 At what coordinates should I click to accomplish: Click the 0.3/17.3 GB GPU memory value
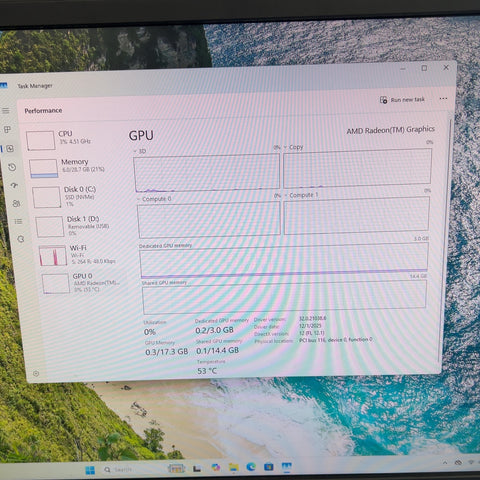pyautogui.click(x=167, y=352)
